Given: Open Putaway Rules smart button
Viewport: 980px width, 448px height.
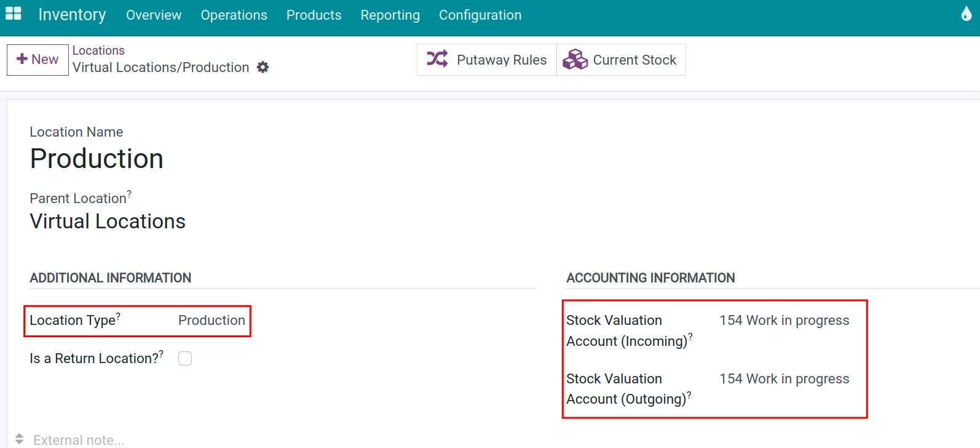Looking at the screenshot, I should coord(486,60).
